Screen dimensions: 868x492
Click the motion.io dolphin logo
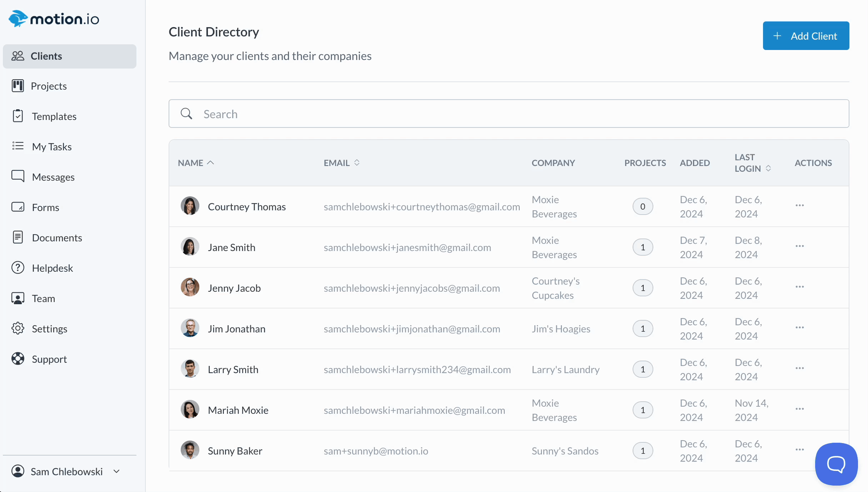tap(18, 19)
